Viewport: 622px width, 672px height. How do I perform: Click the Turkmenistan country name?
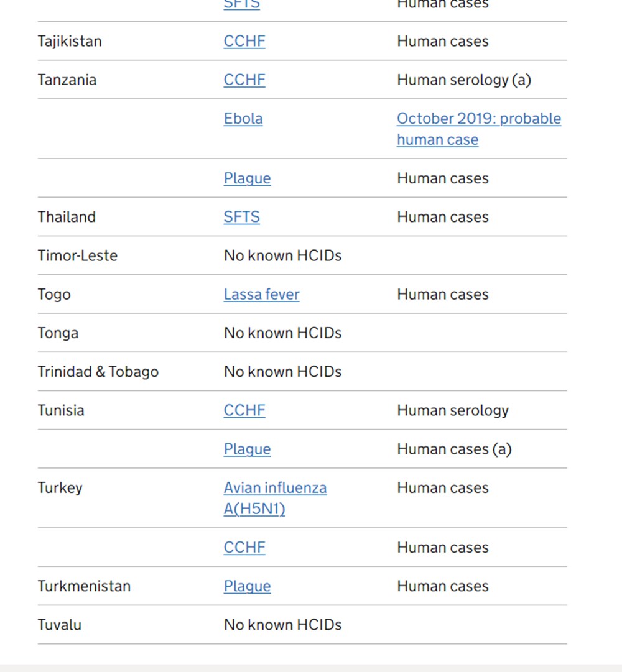(84, 586)
